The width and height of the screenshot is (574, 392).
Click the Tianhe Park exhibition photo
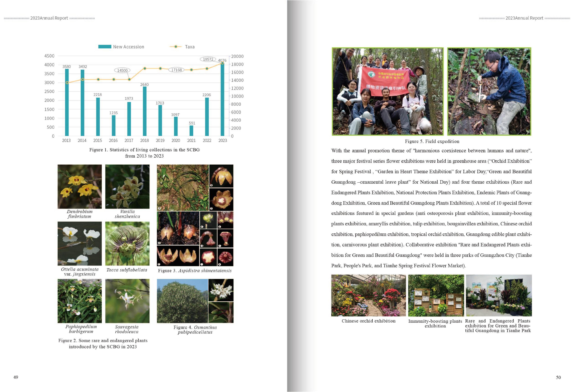pyautogui.click(x=499, y=295)
